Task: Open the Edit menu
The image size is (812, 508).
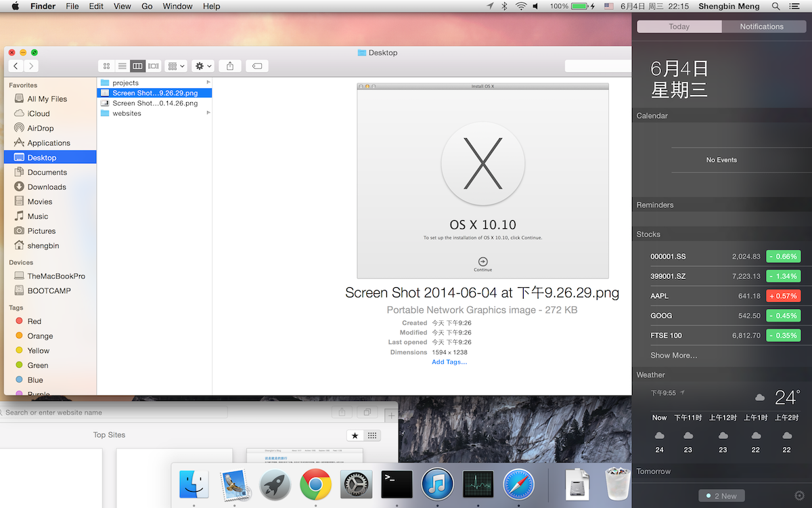Action: click(97, 6)
